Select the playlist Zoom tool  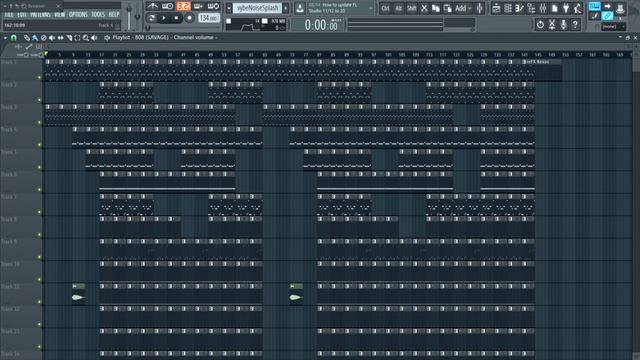click(86, 38)
